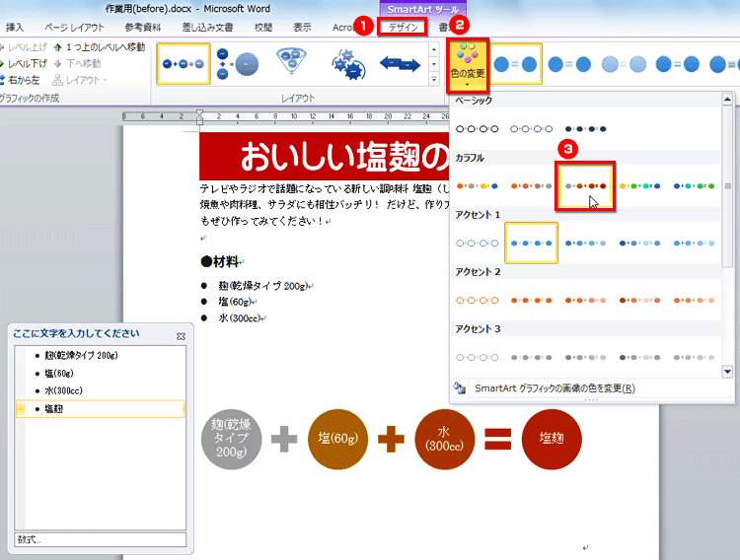740x560 pixels.
Task: Select 塩(60g) bullet in text pane
Action: click(x=59, y=374)
